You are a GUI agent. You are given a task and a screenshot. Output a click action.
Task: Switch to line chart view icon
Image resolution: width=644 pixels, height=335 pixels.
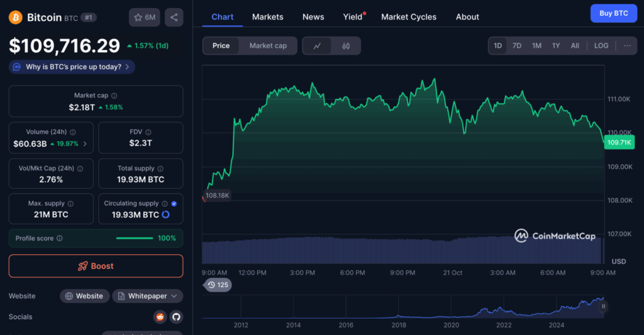318,46
